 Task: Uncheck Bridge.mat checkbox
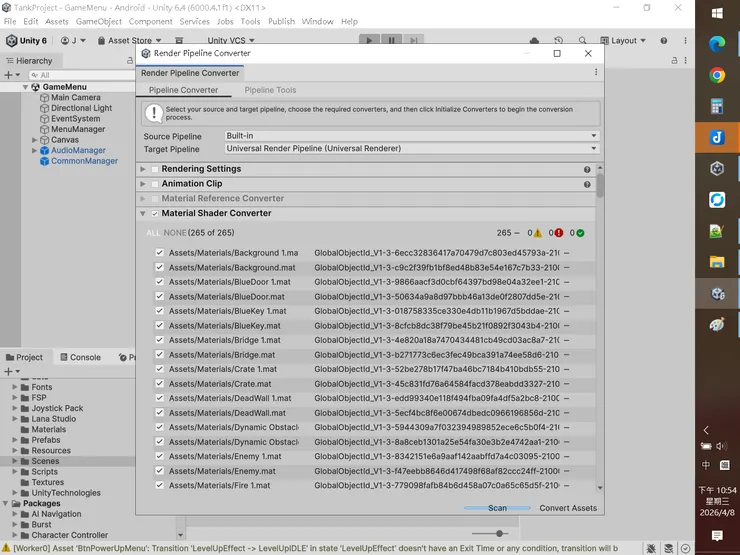[x=160, y=354]
